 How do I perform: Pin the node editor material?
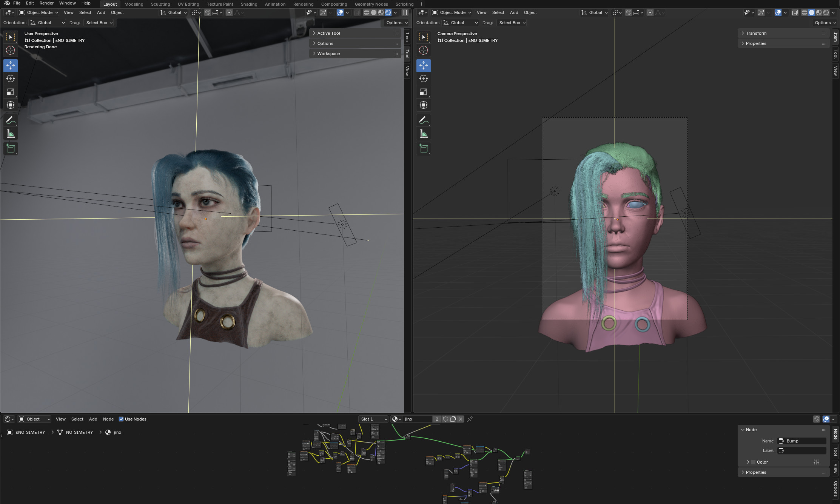(x=470, y=419)
